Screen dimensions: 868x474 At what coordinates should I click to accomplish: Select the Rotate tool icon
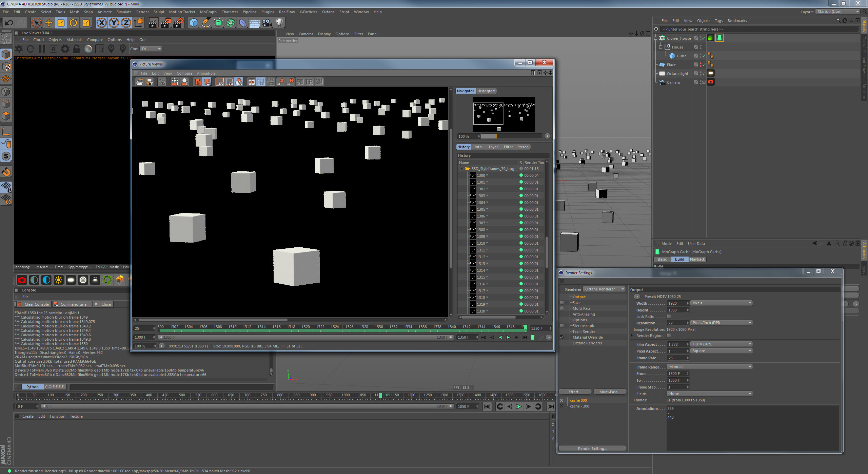click(x=73, y=23)
